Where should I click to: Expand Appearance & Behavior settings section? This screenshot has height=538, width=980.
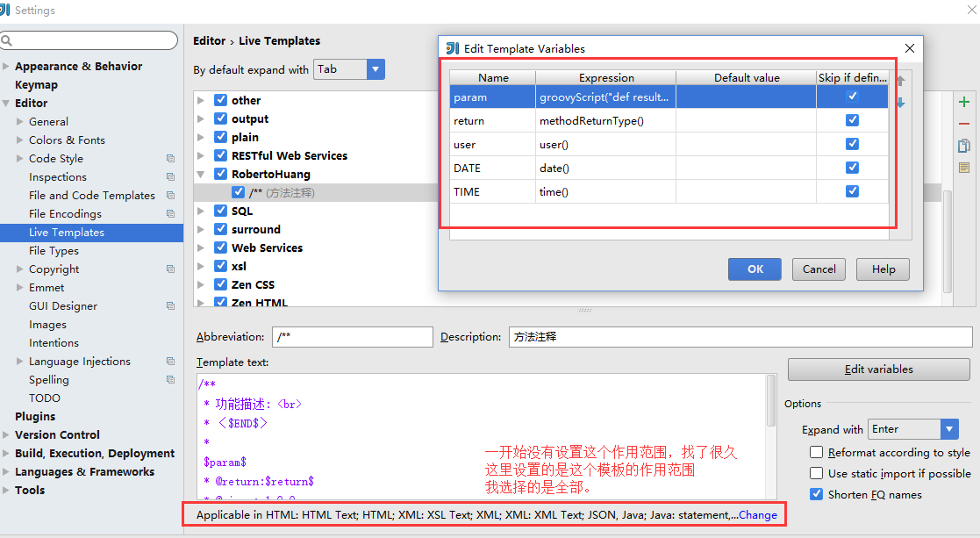5,66
